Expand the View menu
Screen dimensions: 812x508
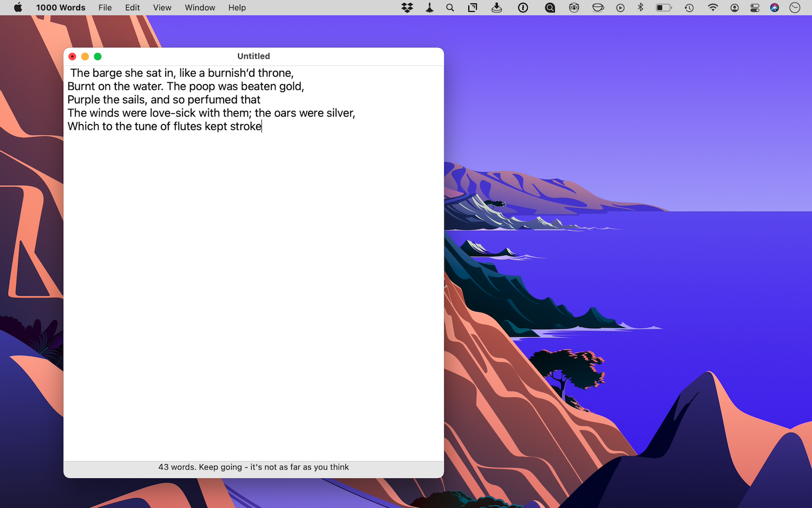(x=162, y=8)
